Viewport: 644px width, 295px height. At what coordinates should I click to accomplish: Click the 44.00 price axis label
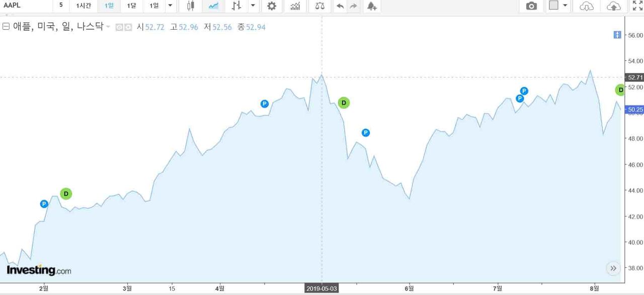pos(635,190)
